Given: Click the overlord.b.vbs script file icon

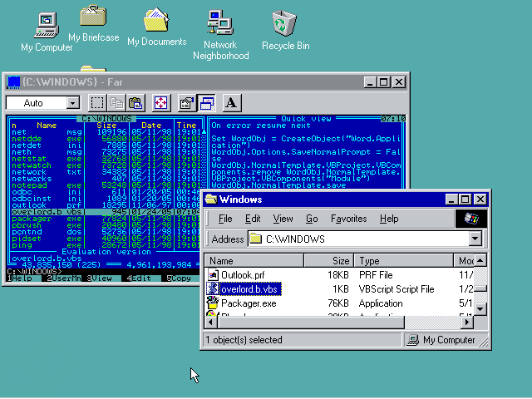Looking at the screenshot, I should 213,288.
